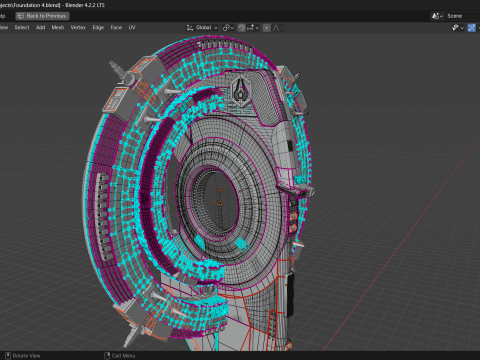Open the object type visibility dropdown
Viewport: 480px width, 360px height.
click(x=458, y=28)
